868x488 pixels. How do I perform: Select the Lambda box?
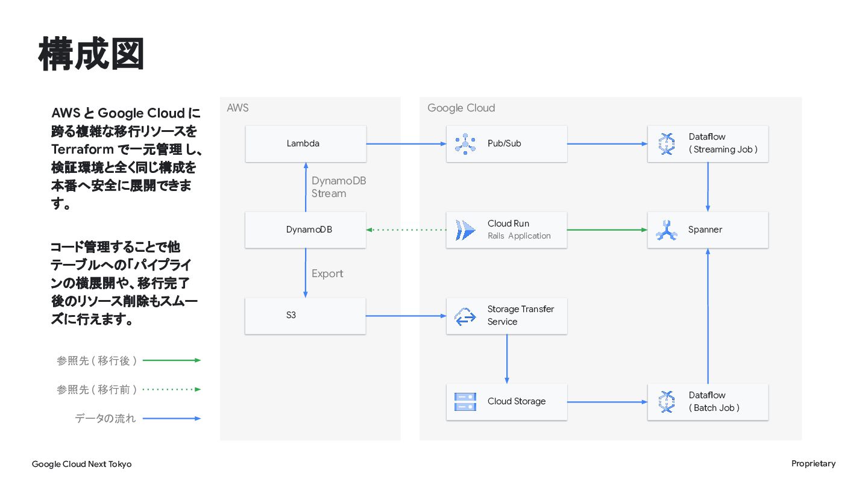tap(306, 143)
